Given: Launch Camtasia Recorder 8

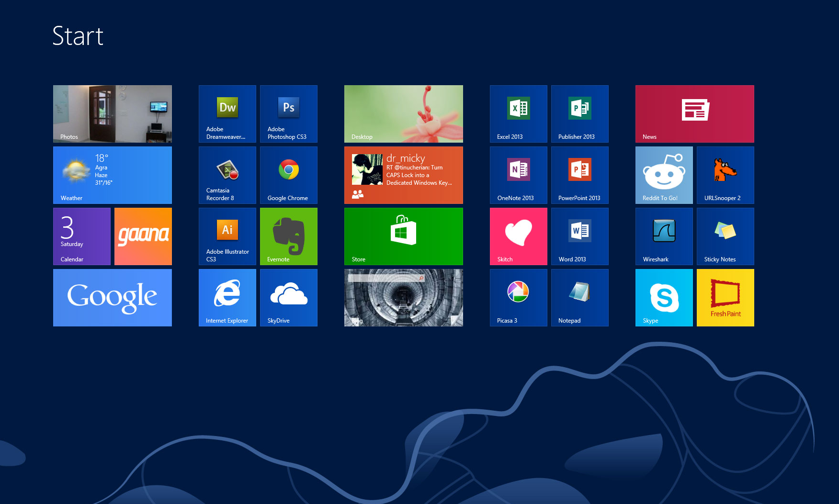Looking at the screenshot, I should pyautogui.click(x=227, y=175).
